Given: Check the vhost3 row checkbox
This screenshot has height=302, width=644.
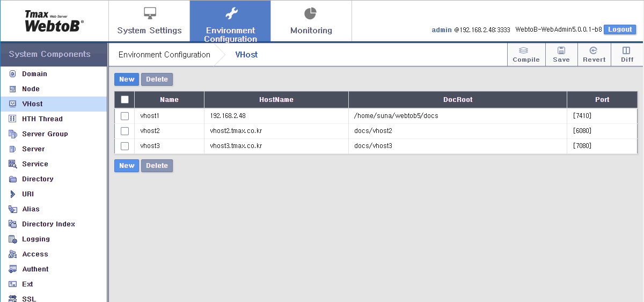Looking at the screenshot, I should 125,146.
